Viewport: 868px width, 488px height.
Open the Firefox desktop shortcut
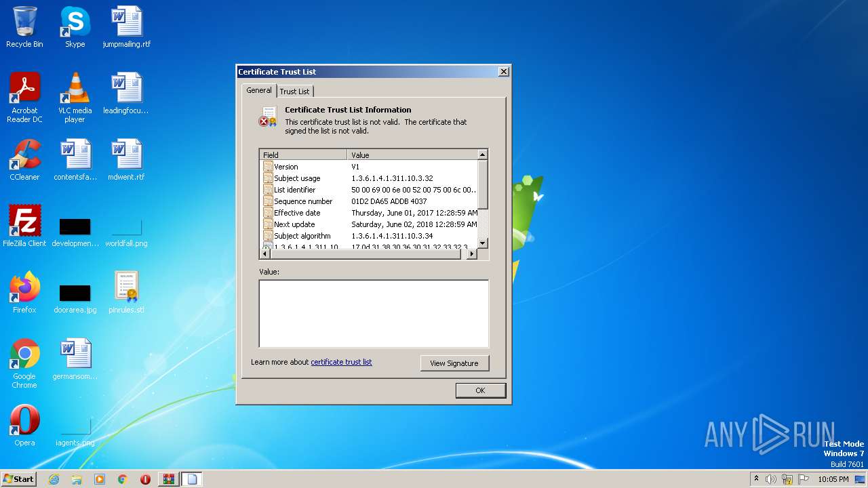pyautogui.click(x=24, y=293)
